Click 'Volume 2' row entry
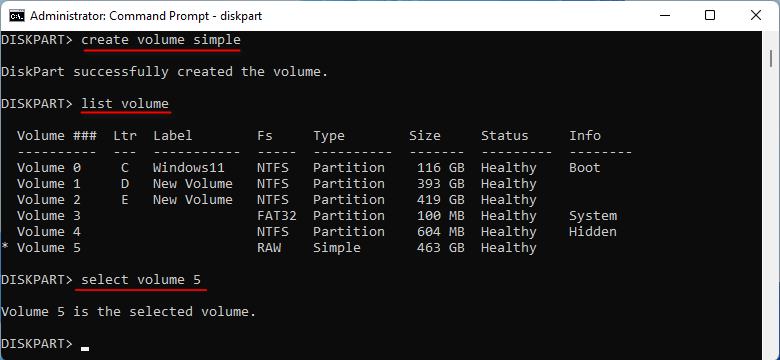The height and width of the screenshot is (360, 780). tap(49, 199)
